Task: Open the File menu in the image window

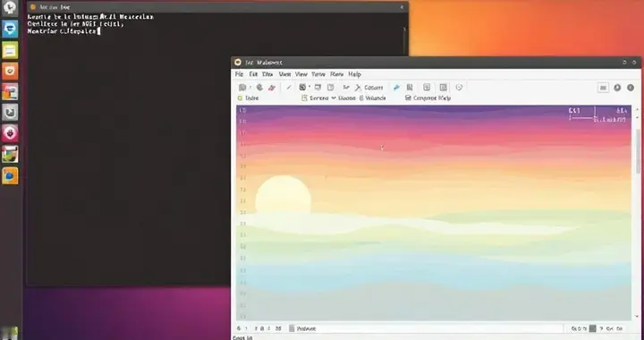Action: click(x=239, y=74)
